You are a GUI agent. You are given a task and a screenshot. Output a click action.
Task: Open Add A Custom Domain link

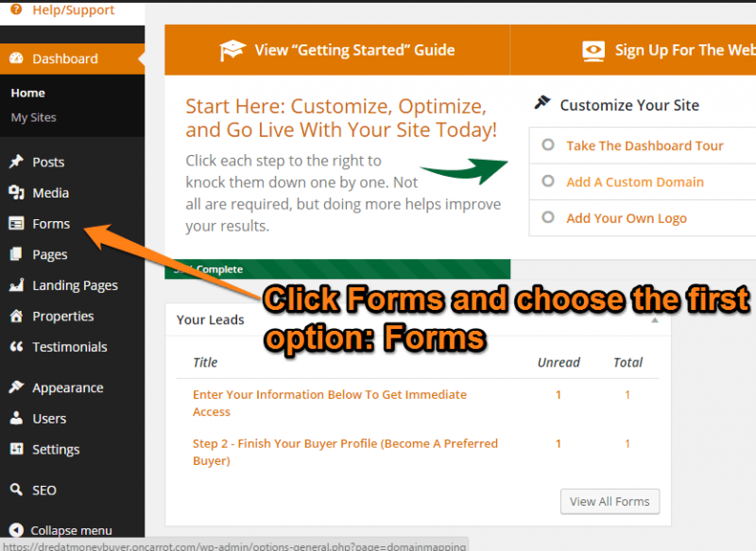[x=635, y=181]
